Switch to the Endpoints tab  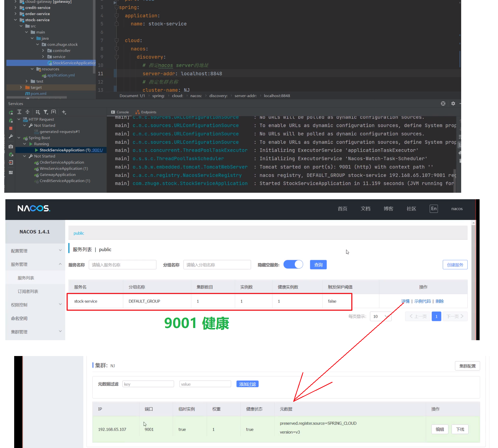pos(146,112)
